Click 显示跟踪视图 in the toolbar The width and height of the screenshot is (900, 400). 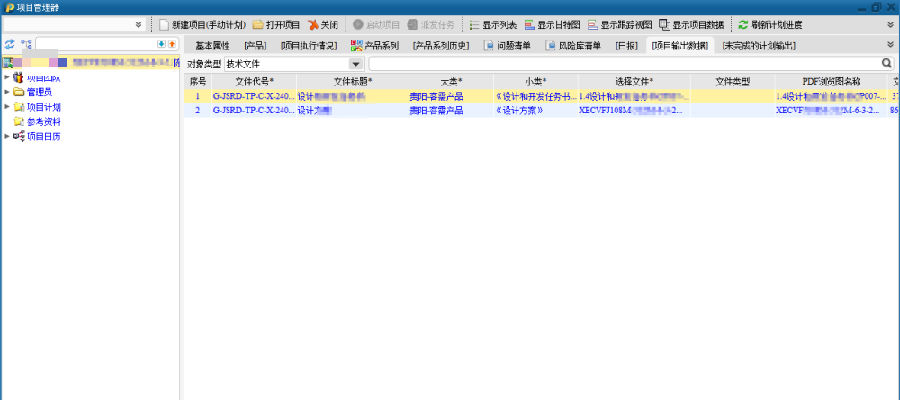click(620, 25)
